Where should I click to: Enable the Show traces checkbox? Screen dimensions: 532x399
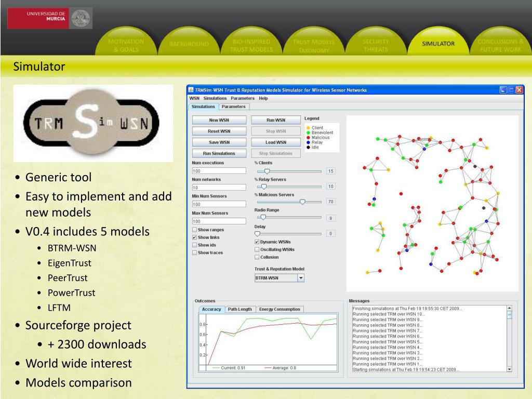pos(195,253)
